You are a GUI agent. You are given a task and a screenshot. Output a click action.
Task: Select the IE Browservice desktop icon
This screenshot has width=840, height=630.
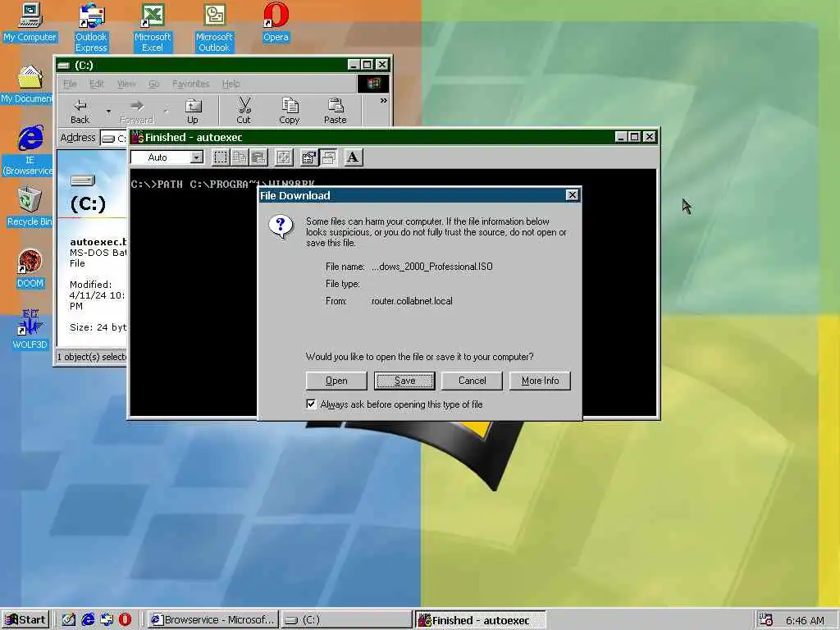[29, 151]
